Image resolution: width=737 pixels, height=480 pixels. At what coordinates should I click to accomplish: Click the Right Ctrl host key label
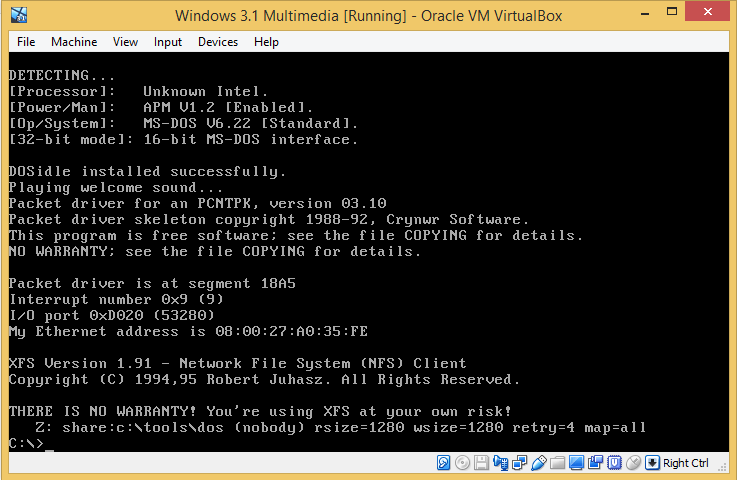click(686, 463)
